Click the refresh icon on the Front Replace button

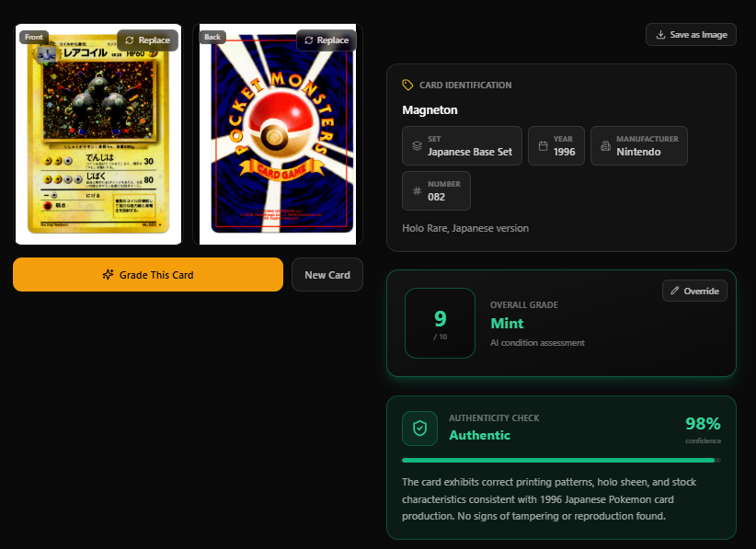129,40
